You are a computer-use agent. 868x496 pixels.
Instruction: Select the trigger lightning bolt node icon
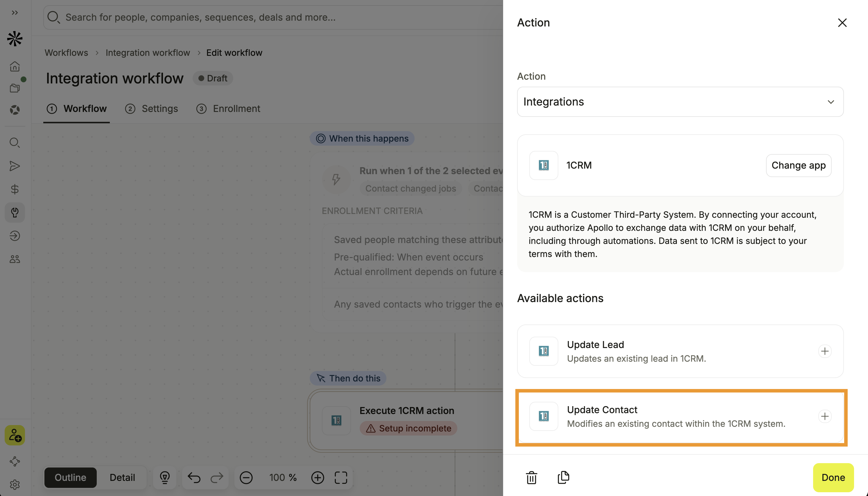[336, 179]
